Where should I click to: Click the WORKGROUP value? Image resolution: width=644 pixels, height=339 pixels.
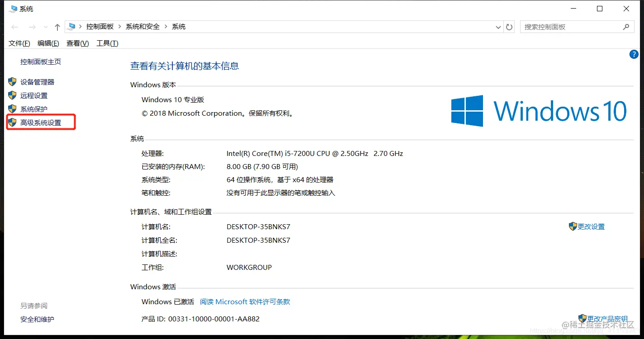(249, 267)
